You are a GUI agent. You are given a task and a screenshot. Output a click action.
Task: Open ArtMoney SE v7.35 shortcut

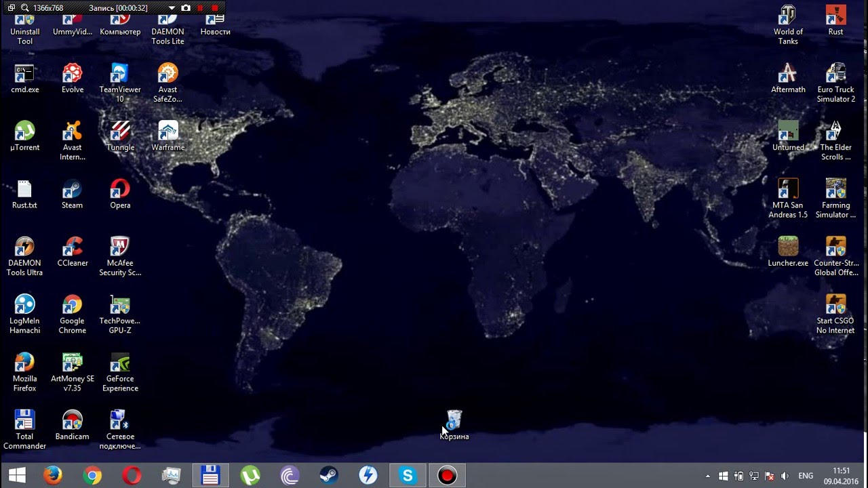click(73, 372)
